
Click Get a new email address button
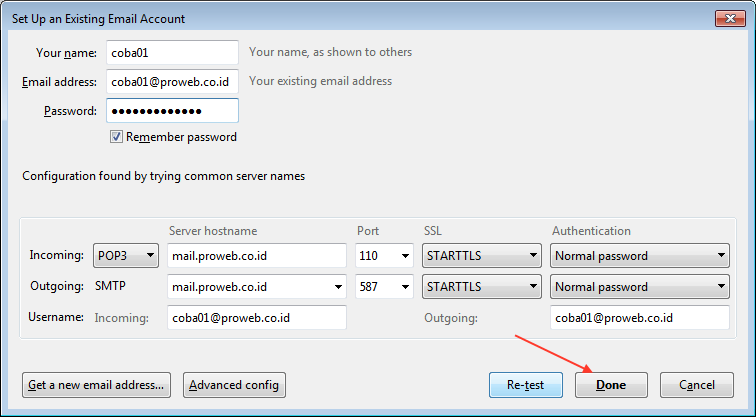96,385
